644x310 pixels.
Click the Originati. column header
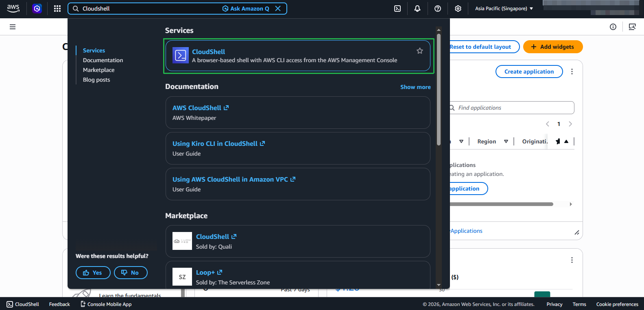535,141
